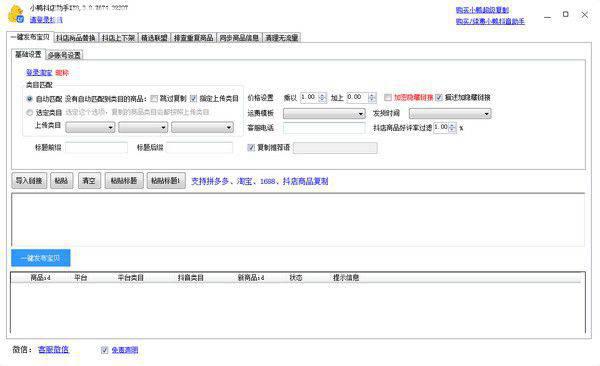Toggle the 复制推荐语 checkbox
The image size is (600, 366).
tap(251, 147)
